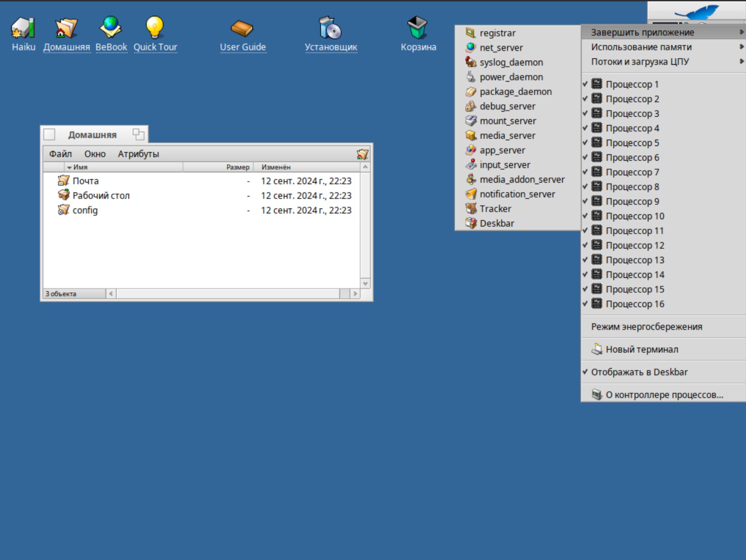
Task: Uncheck Процессор 16 in the menu
Action: tap(634, 304)
